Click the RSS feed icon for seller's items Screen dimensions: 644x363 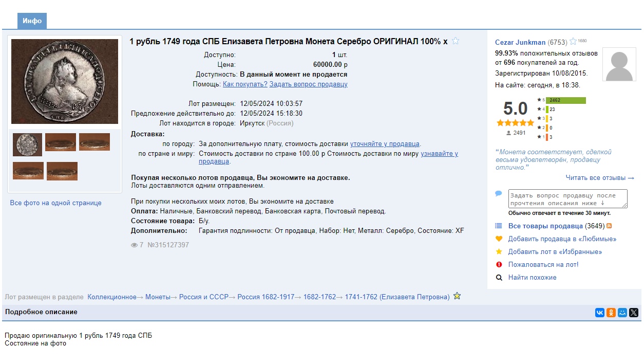pyautogui.click(x=610, y=226)
